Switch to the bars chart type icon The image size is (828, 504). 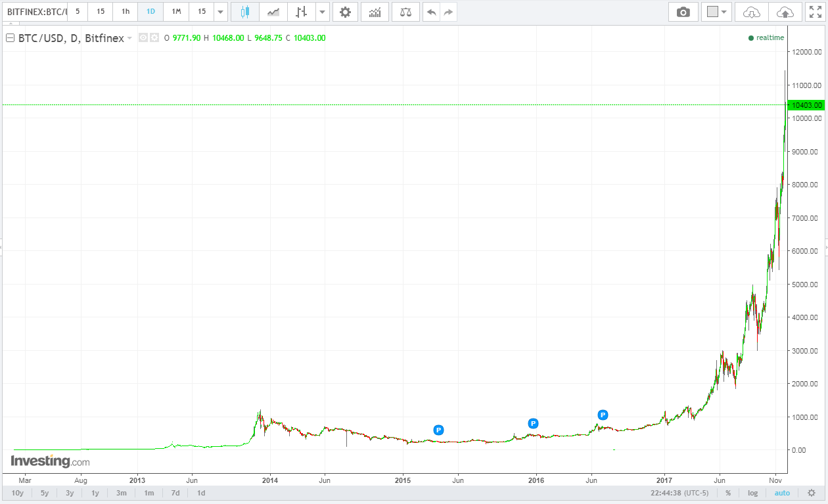(x=302, y=12)
